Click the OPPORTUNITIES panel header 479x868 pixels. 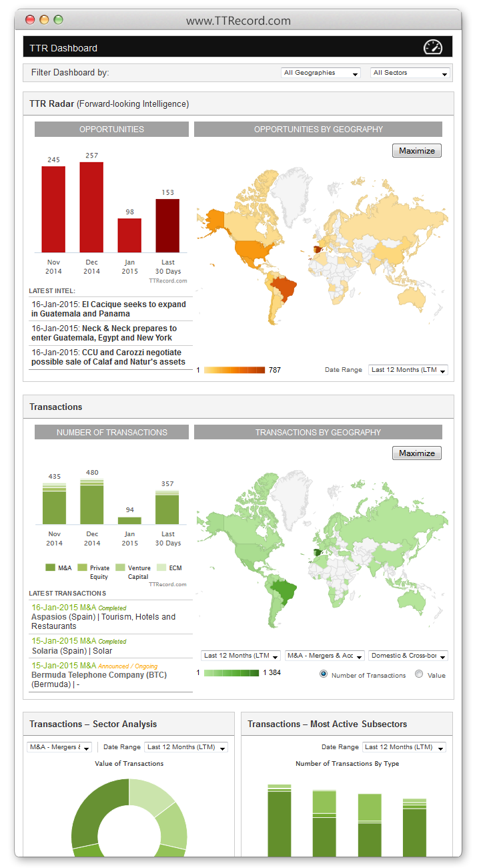(x=111, y=129)
